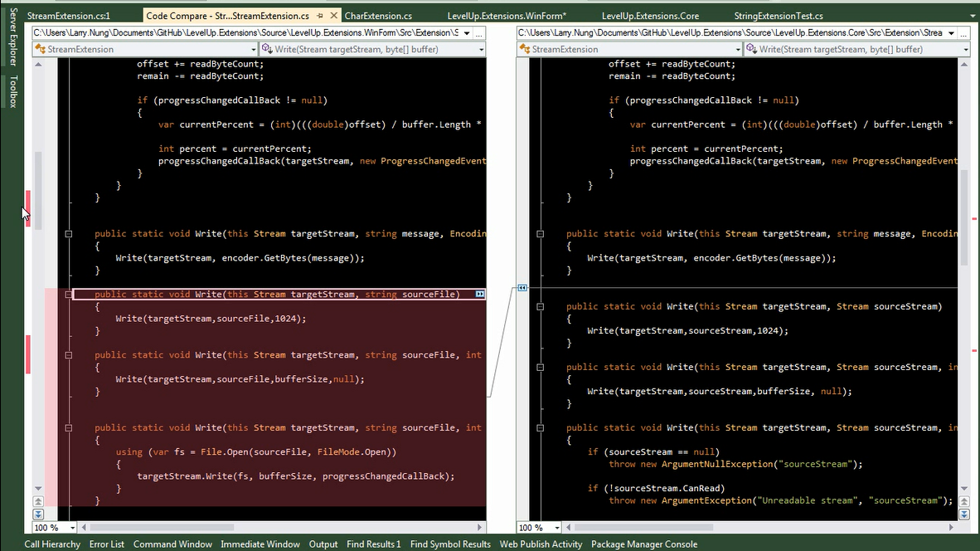Open right StreamExtension class dropdown
Screen dimensions: 980x551
pyautogui.click(x=738, y=50)
